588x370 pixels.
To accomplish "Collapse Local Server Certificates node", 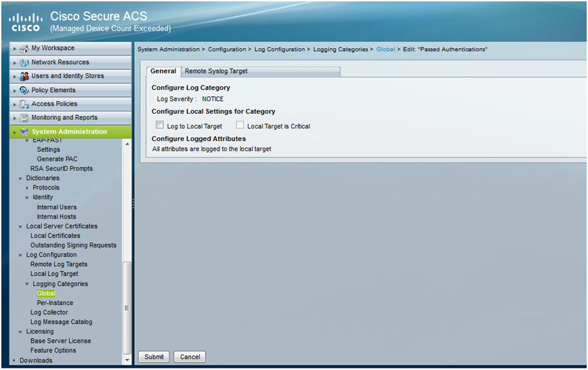I will [x=20, y=226].
